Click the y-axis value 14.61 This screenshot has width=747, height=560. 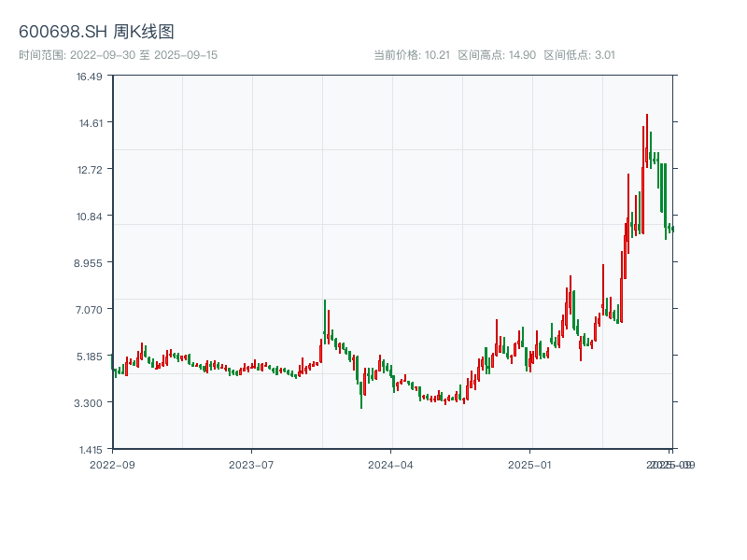tap(91, 123)
